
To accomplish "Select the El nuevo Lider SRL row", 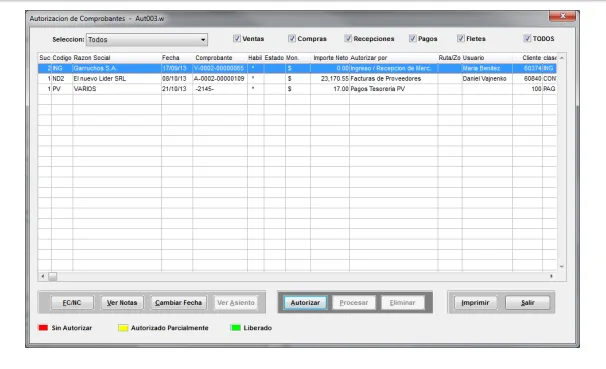I will [x=297, y=78].
